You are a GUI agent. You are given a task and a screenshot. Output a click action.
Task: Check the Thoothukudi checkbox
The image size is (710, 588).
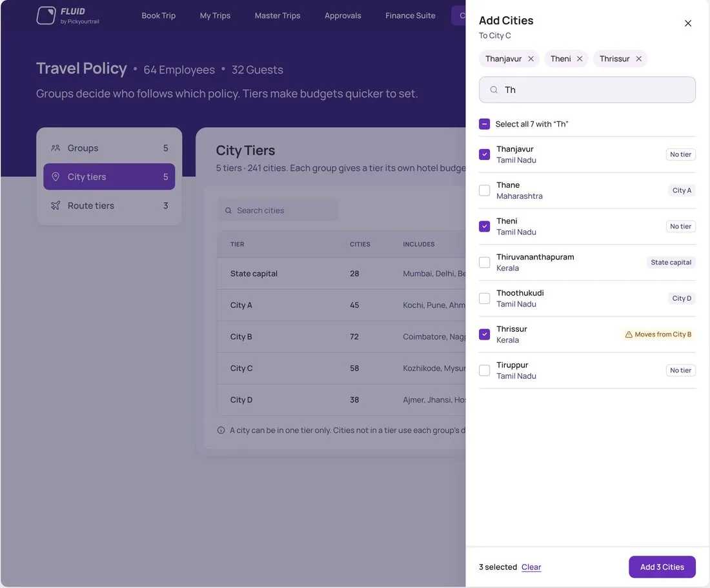tap(485, 298)
